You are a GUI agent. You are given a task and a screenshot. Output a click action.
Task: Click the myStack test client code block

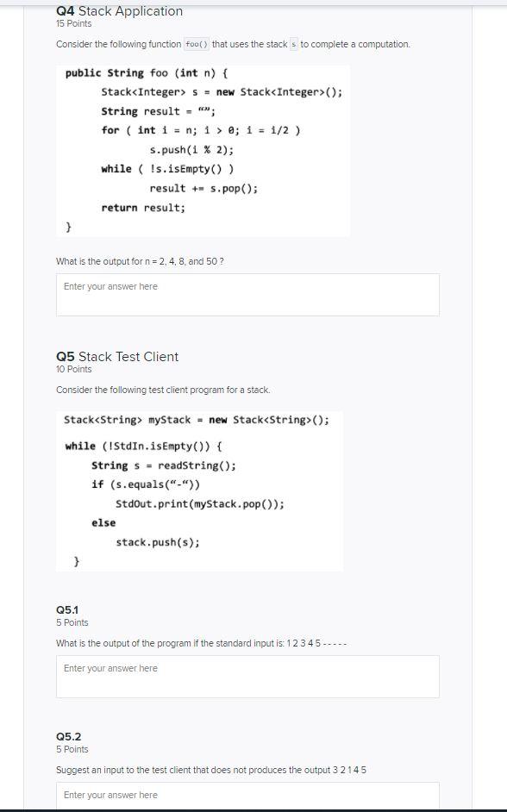200,491
